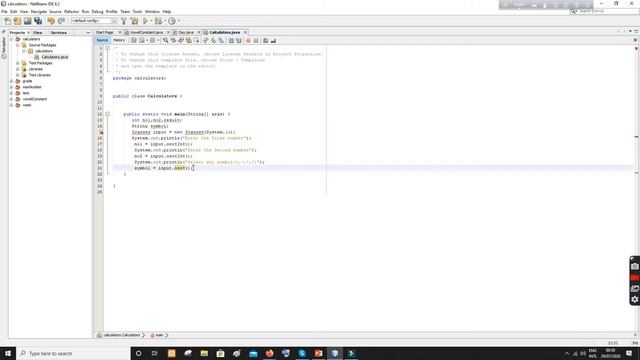Click the Build Project hammer icon
Viewport: 640px width, 360px height.
pos(124,21)
